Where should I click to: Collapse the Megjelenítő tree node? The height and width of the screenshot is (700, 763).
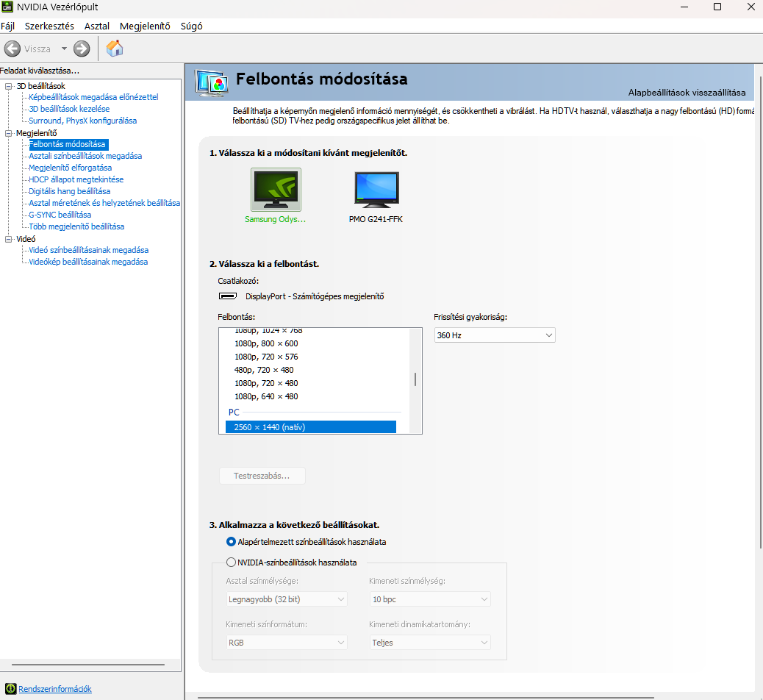pos(8,133)
